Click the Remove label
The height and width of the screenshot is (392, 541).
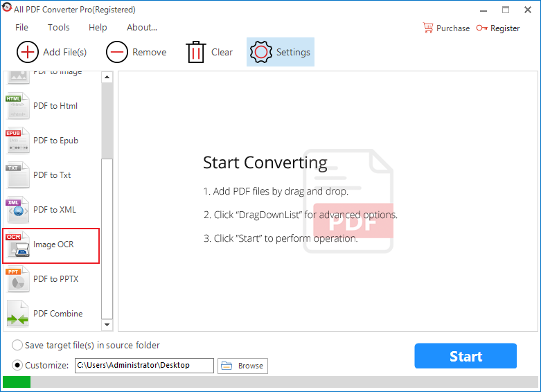[x=150, y=52]
